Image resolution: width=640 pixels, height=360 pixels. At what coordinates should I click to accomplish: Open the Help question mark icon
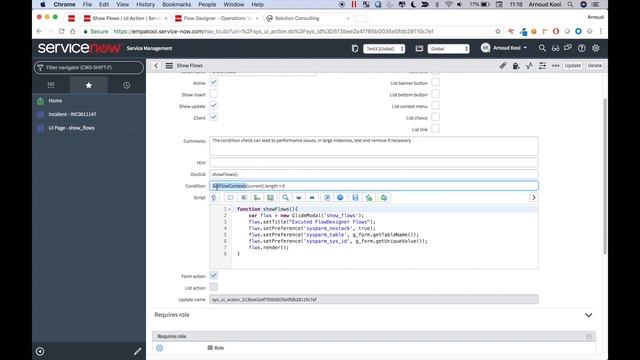pos(582,48)
